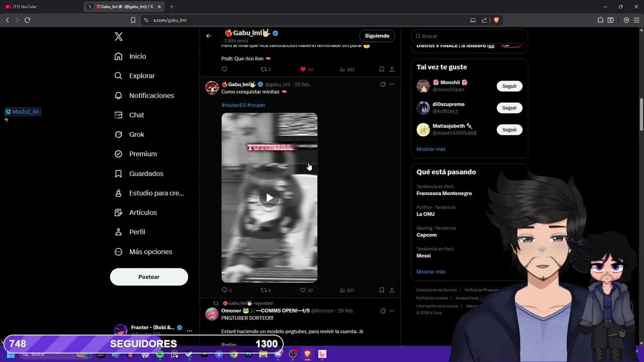Click 'Mostrar más' under Tal vez te guste
The height and width of the screenshot is (362, 644).
(x=431, y=149)
